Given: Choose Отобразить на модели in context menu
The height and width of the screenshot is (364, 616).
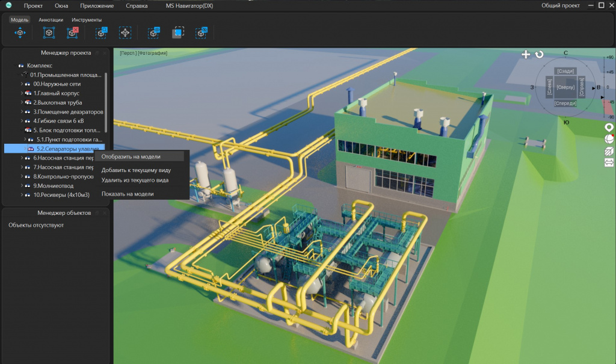Looking at the screenshot, I should 140,156.
